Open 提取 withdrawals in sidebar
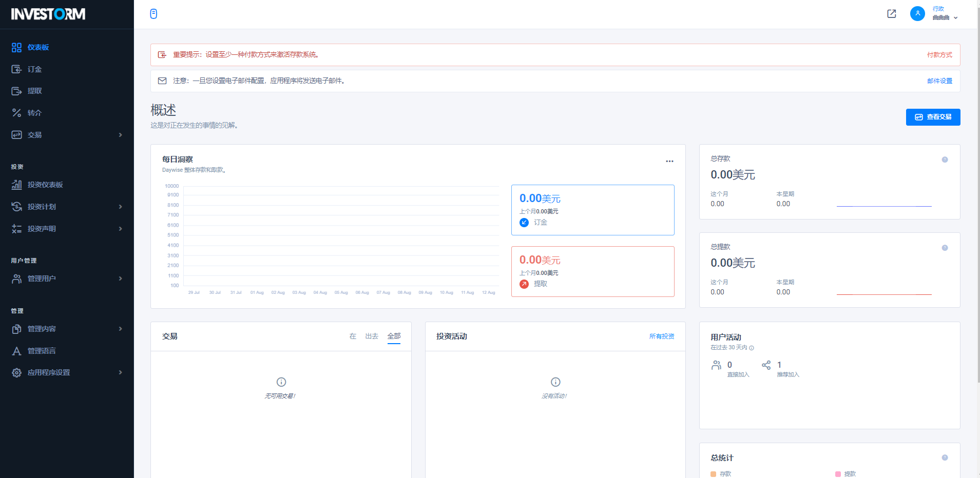The image size is (980, 478). point(34,91)
